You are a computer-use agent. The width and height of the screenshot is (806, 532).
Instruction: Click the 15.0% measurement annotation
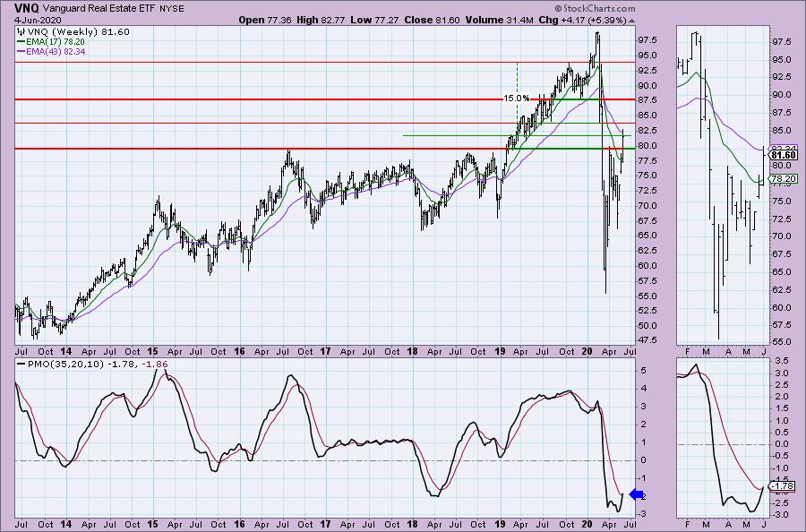coord(516,98)
